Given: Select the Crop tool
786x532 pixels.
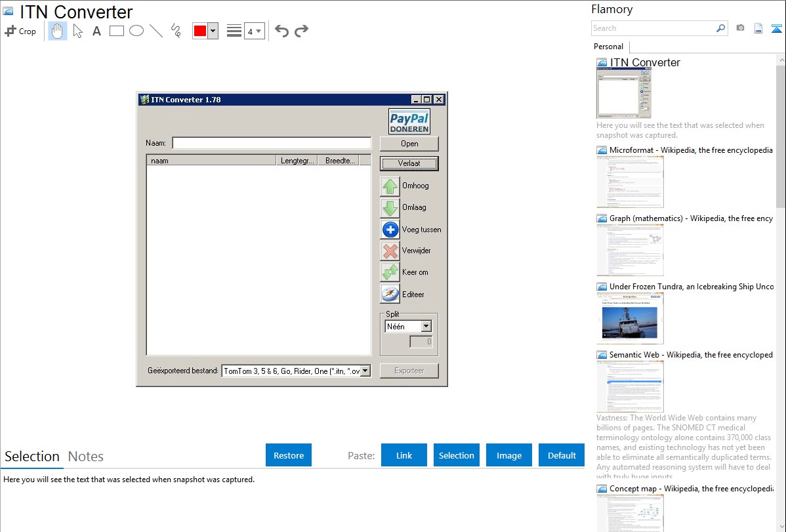Looking at the screenshot, I should [x=20, y=31].
